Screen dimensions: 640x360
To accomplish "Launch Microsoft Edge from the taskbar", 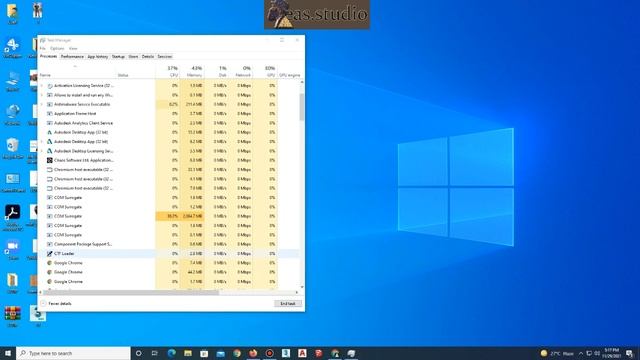I will (x=171, y=353).
